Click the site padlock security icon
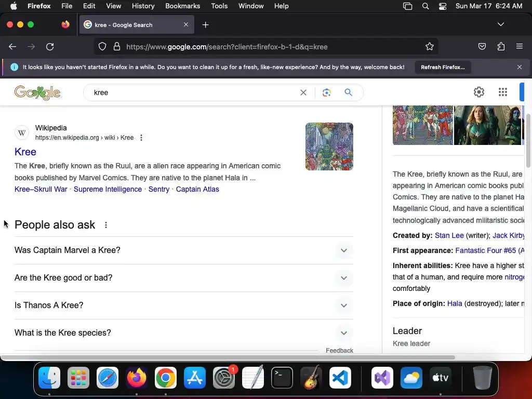 pos(117,46)
